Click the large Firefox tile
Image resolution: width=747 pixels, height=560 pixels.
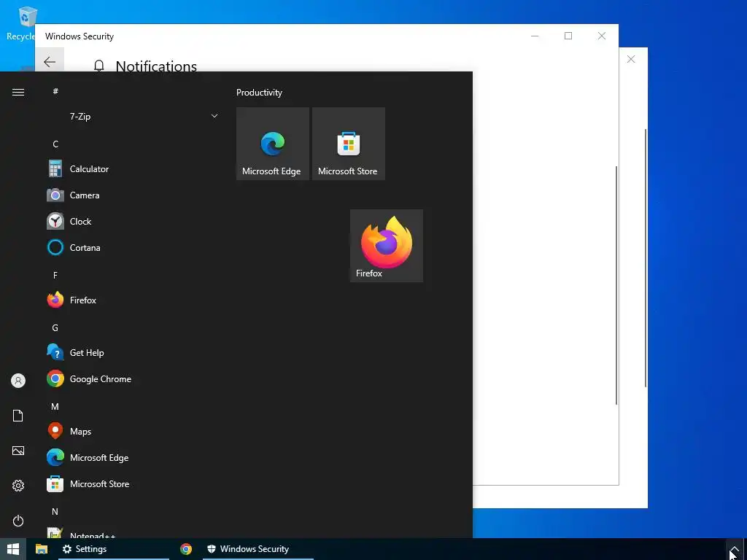pyautogui.click(x=387, y=246)
